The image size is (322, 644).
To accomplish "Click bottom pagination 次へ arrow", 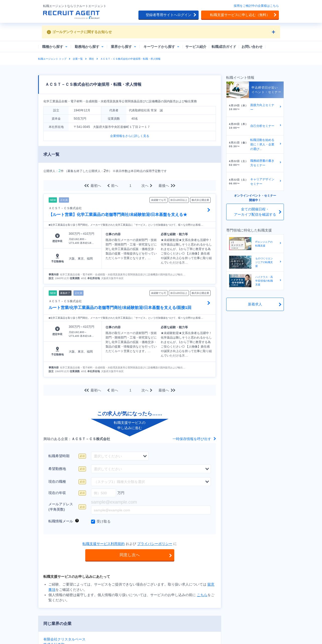I will (x=151, y=390).
